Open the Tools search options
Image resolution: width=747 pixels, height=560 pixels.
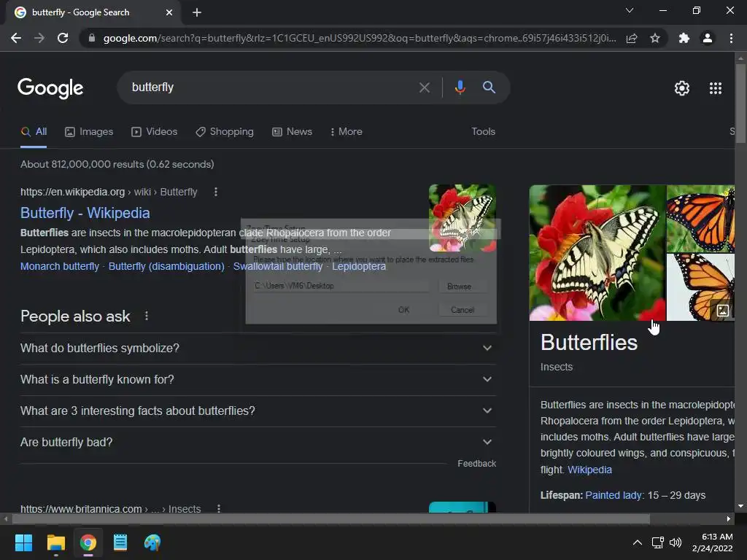click(483, 132)
